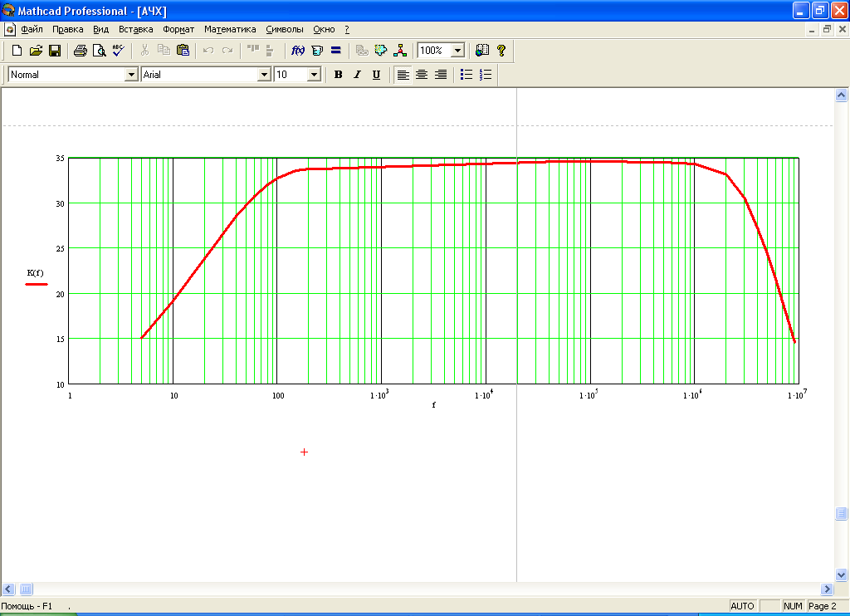Print the document using printer icon
This screenshot has width=850, height=616.
pos(81,51)
